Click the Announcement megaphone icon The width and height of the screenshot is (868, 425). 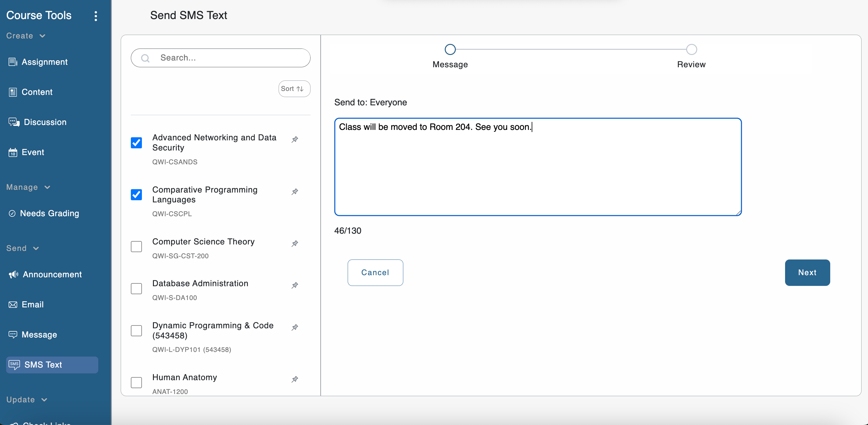point(14,275)
